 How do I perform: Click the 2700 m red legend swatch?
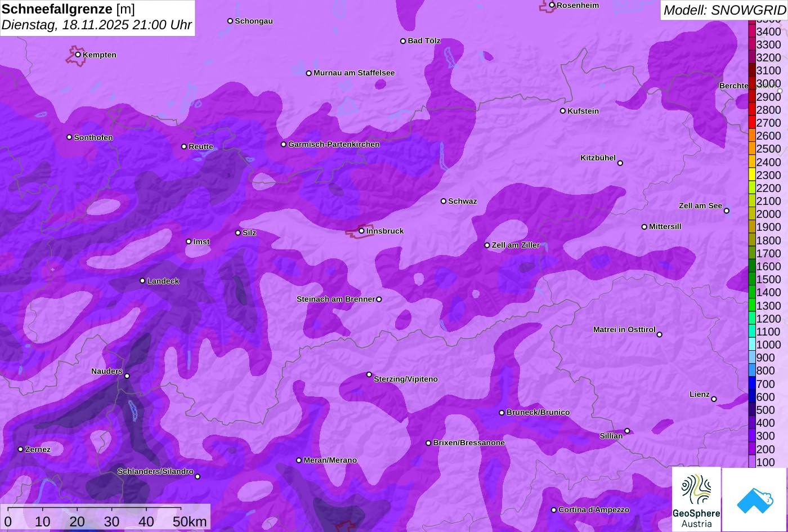751,122
